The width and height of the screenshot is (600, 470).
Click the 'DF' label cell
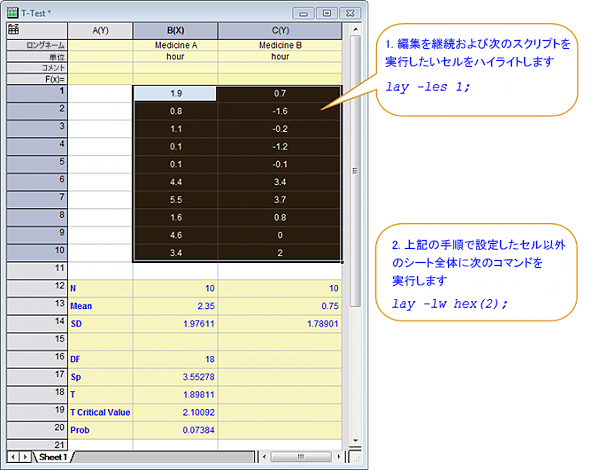click(x=100, y=359)
